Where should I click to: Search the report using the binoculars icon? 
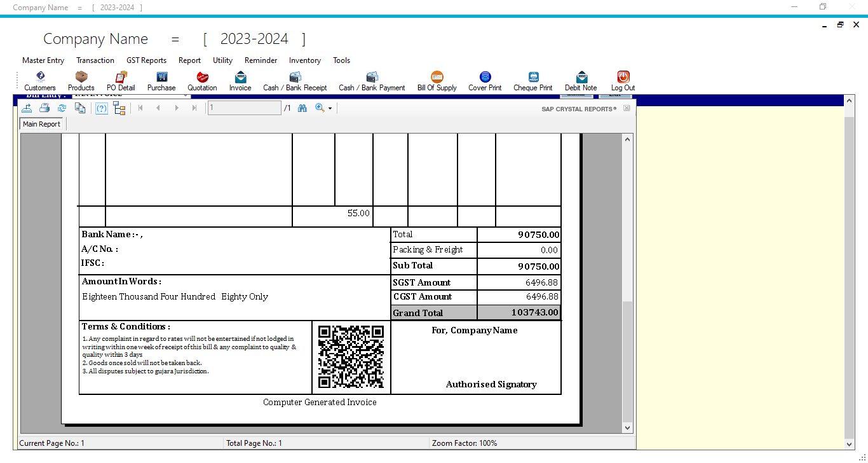(302, 107)
